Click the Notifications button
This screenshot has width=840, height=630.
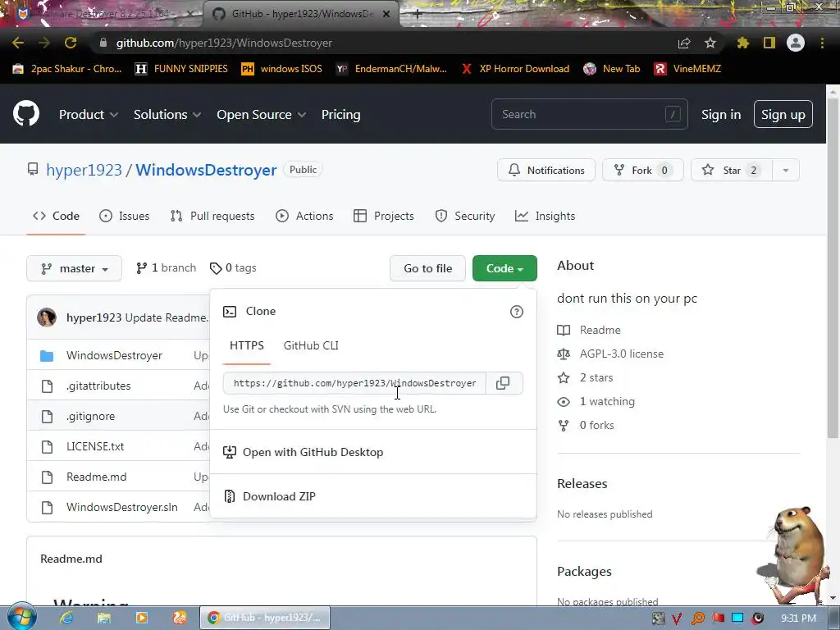[x=546, y=170]
